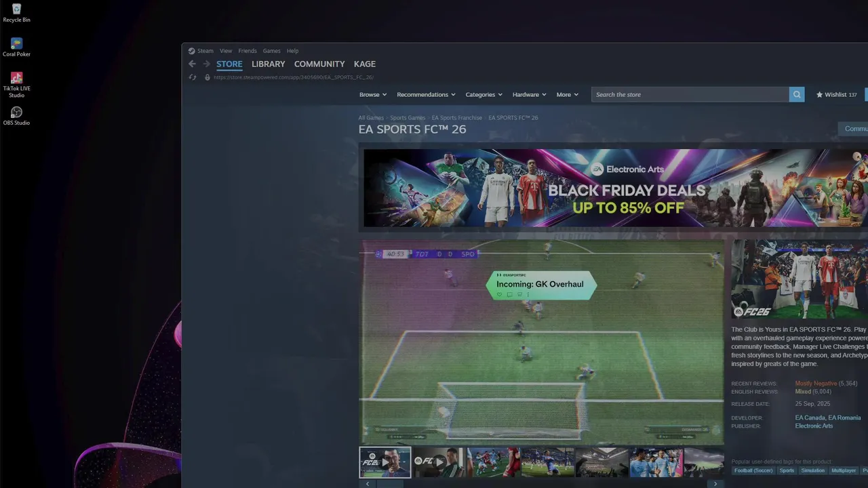This screenshot has height=488, width=868.
Task: Click the page URL text
Action: [x=293, y=77]
